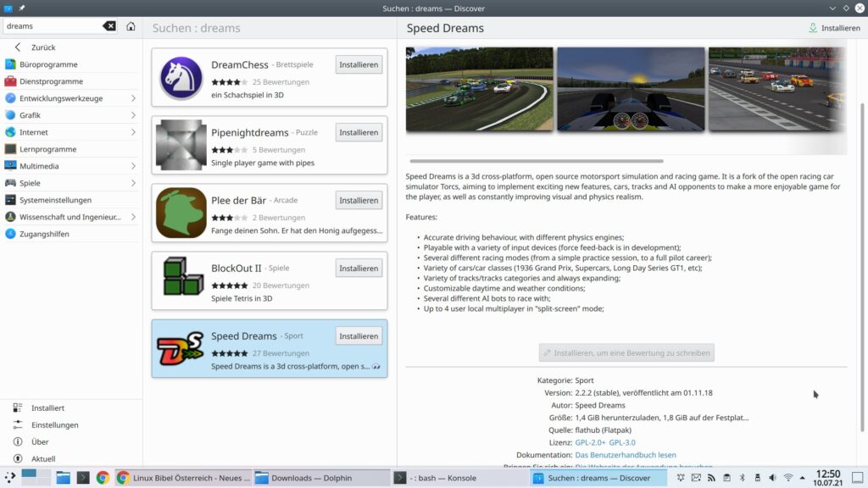868x488 pixels.
Task: Click Installieren in Speed Dreams header
Action: pos(834,28)
